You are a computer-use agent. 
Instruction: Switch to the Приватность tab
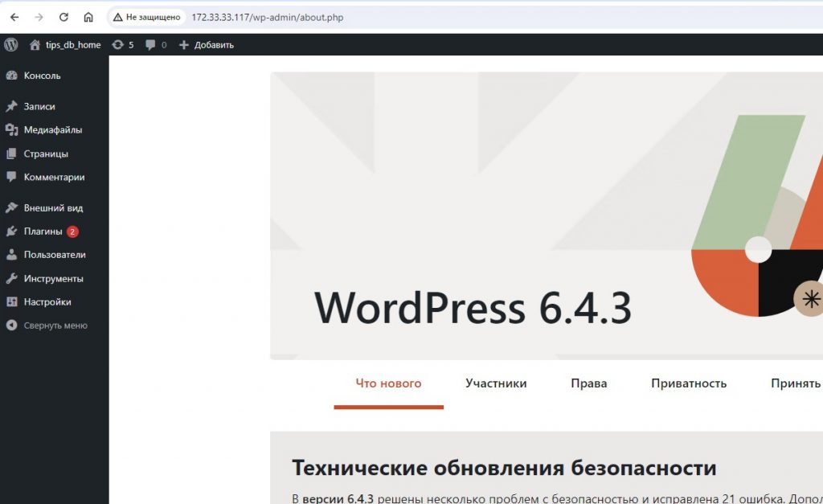click(x=689, y=383)
